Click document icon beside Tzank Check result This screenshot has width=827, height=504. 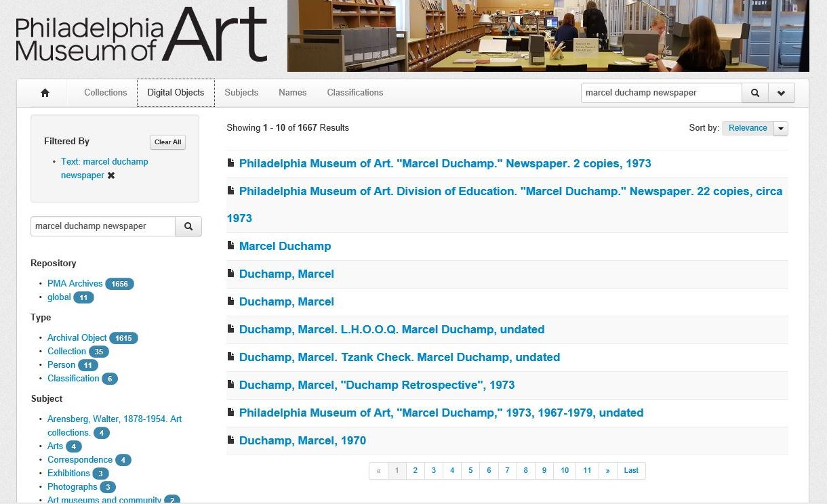point(230,356)
